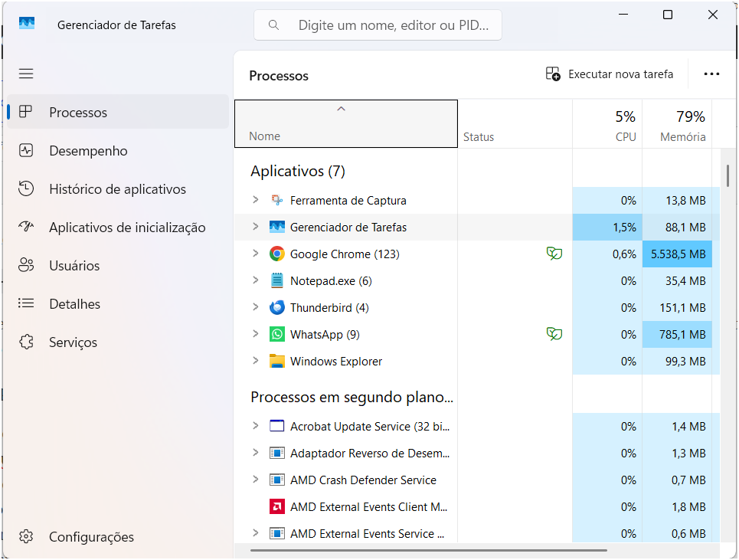739x560 pixels.
Task: Expand the AMD External Events Service entry
Action: click(x=256, y=534)
